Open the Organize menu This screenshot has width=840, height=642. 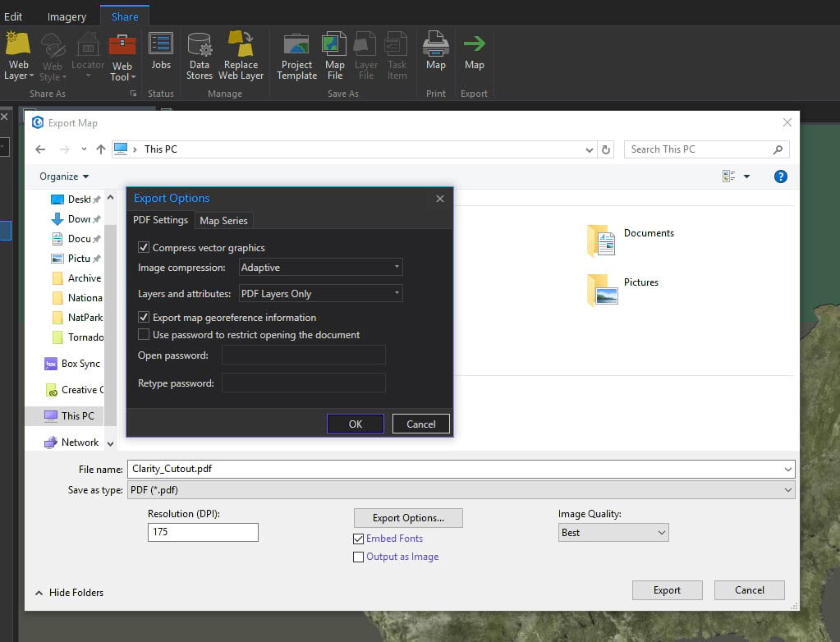(64, 177)
